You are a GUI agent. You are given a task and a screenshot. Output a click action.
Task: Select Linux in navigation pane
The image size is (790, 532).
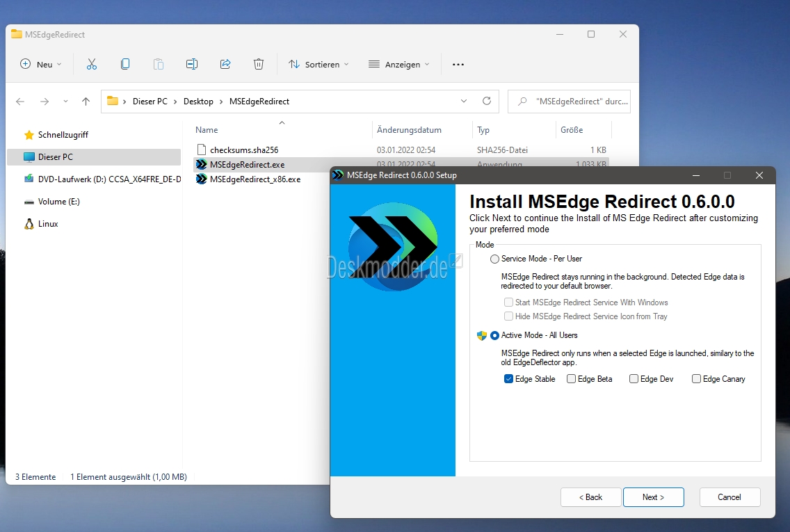[48, 224]
